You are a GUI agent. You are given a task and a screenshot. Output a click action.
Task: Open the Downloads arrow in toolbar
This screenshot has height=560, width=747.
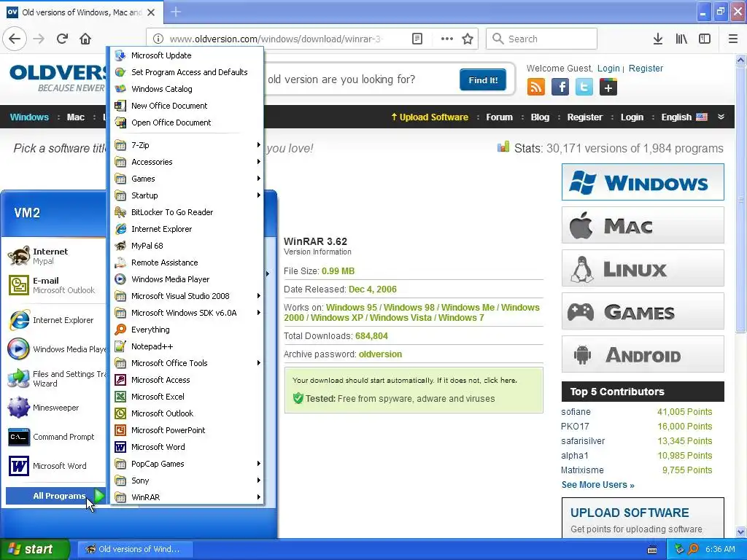[657, 39]
